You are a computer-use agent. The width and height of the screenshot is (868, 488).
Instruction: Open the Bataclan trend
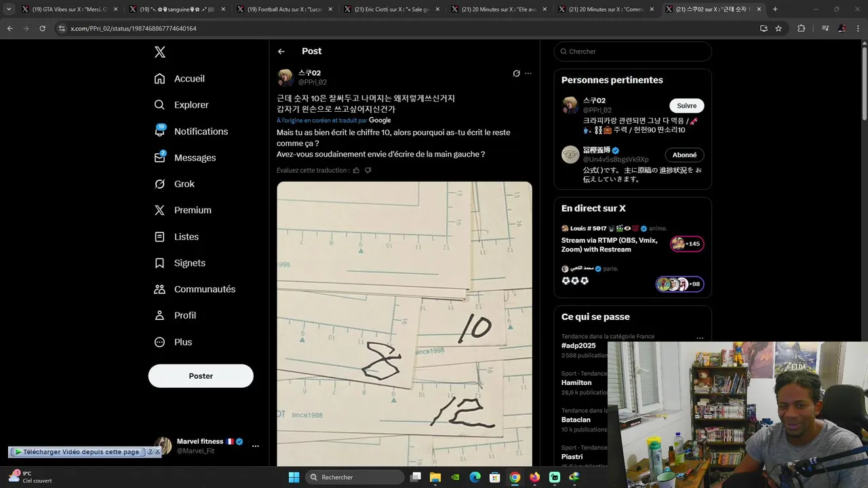576,420
